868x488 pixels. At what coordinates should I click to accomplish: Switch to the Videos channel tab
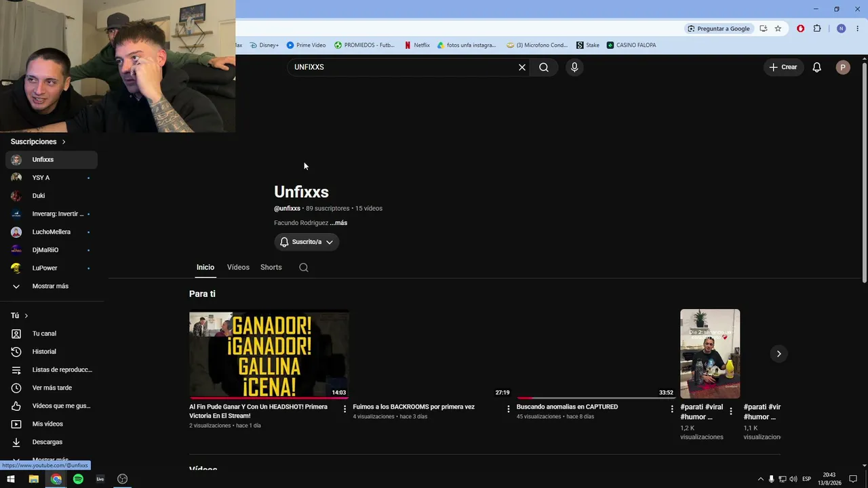point(238,267)
